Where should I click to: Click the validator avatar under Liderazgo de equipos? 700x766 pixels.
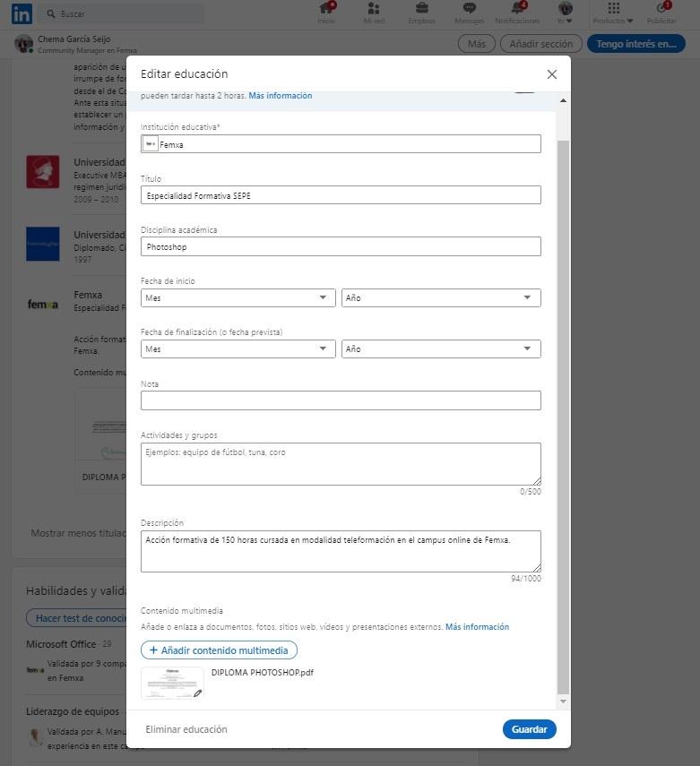[x=35, y=737]
